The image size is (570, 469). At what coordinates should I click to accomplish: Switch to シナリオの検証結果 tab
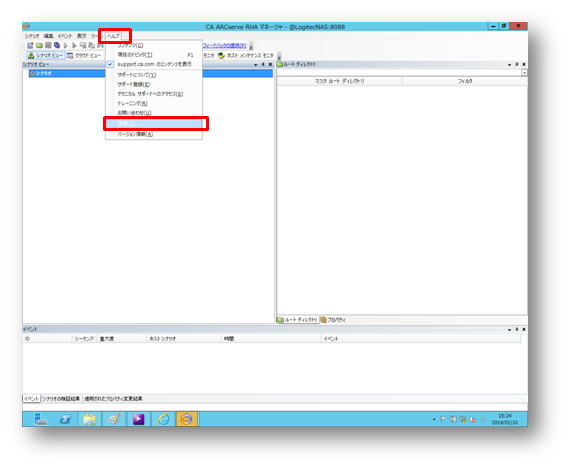pyautogui.click(x=61, y=398)
